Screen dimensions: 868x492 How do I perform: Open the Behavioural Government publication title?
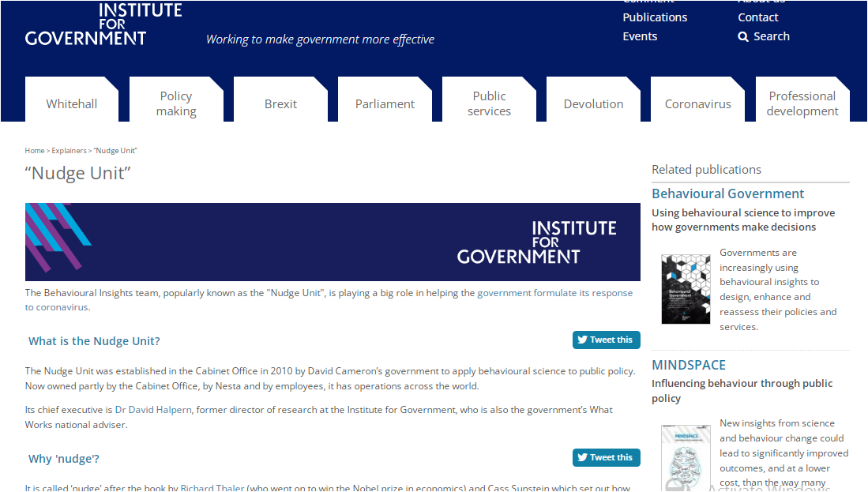727,193
